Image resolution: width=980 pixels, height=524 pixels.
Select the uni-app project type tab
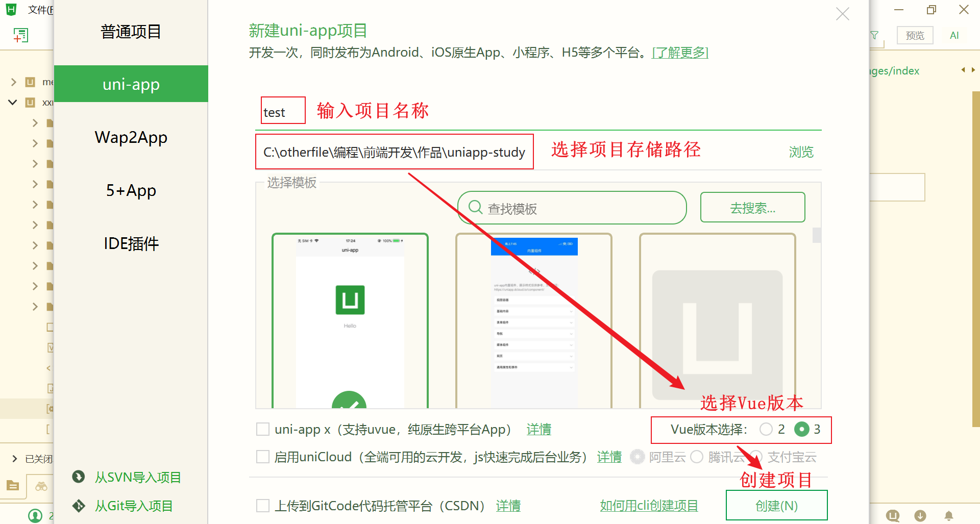131,84
